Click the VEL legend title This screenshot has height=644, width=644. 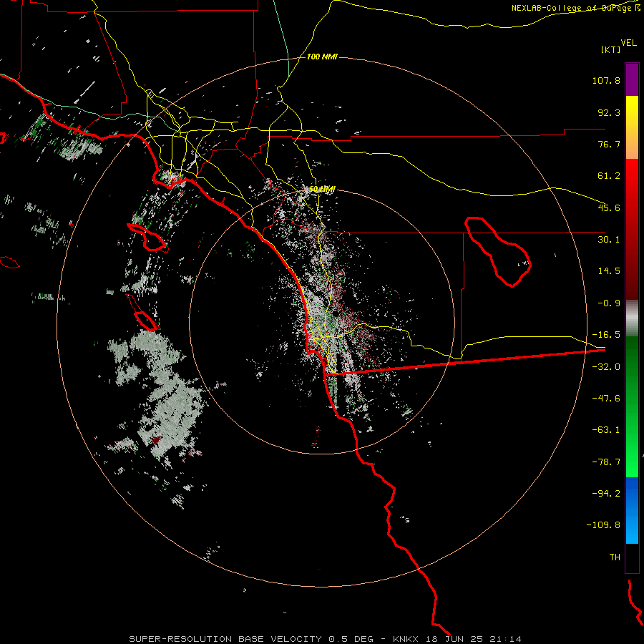click(628, 43)
